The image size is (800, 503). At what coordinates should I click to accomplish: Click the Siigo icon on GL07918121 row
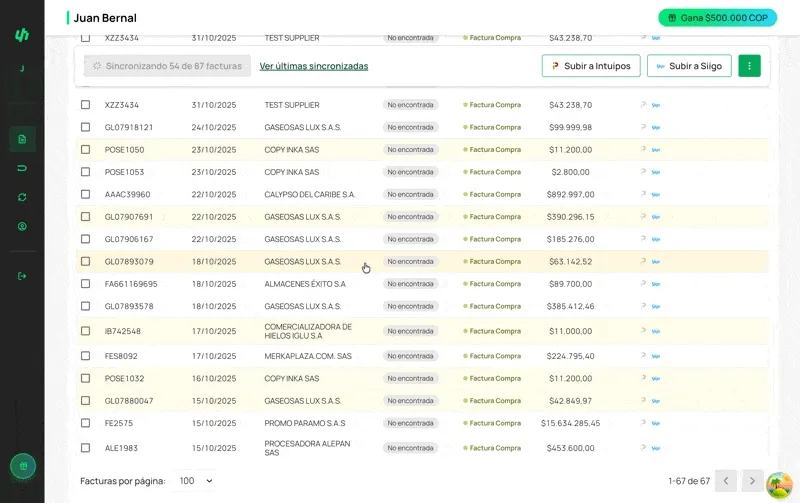(x=656, y=127)
